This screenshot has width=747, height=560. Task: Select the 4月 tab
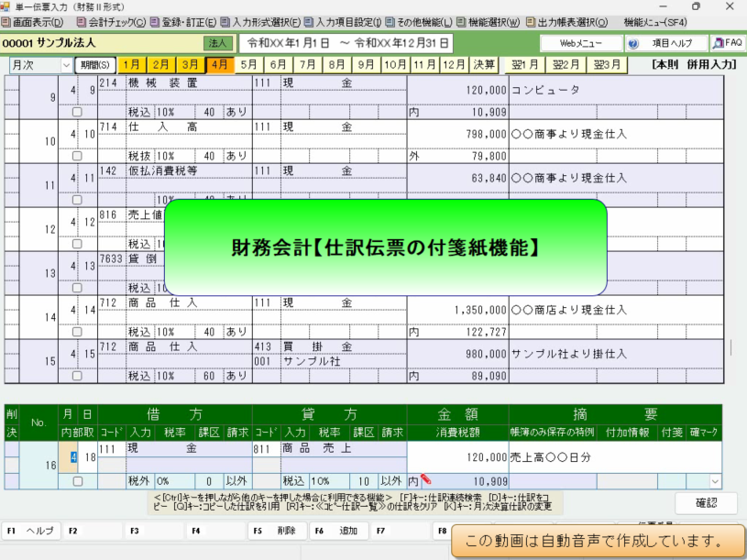(x=220, y=65)
